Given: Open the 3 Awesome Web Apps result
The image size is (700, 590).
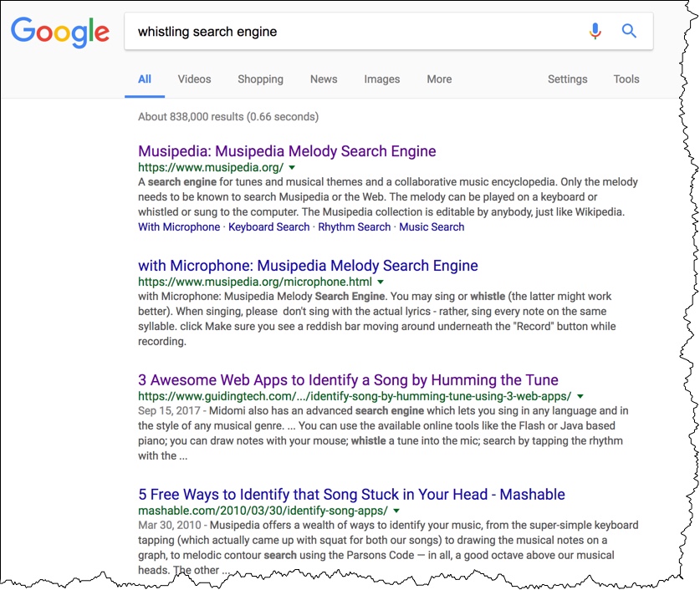Looking at the screenshot, I should (348, 380).
